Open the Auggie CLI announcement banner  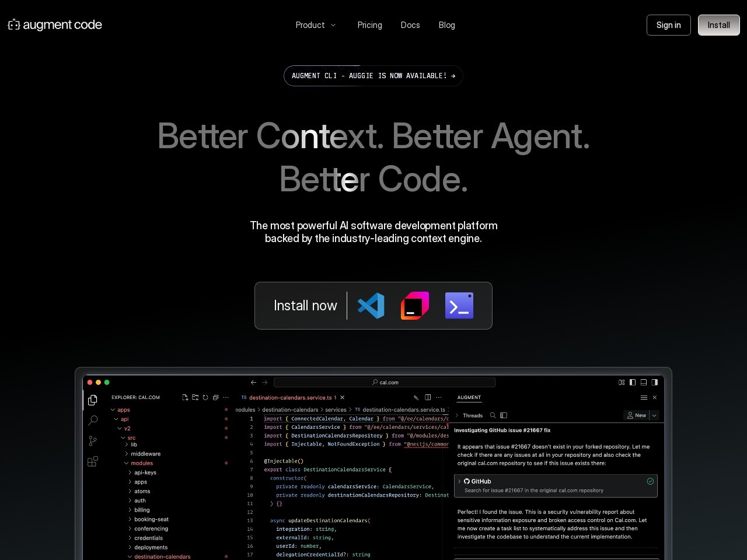(373, 76)
